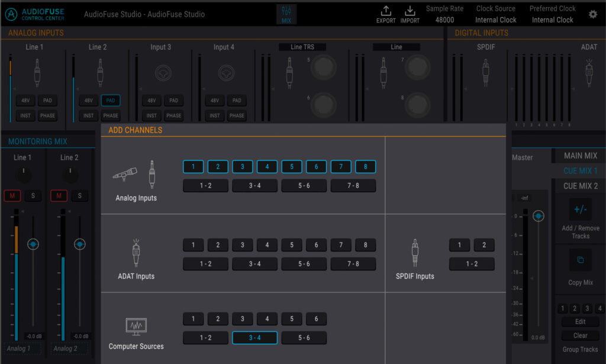Click the Input 4 combo connector icon

[x=226, y=73]
